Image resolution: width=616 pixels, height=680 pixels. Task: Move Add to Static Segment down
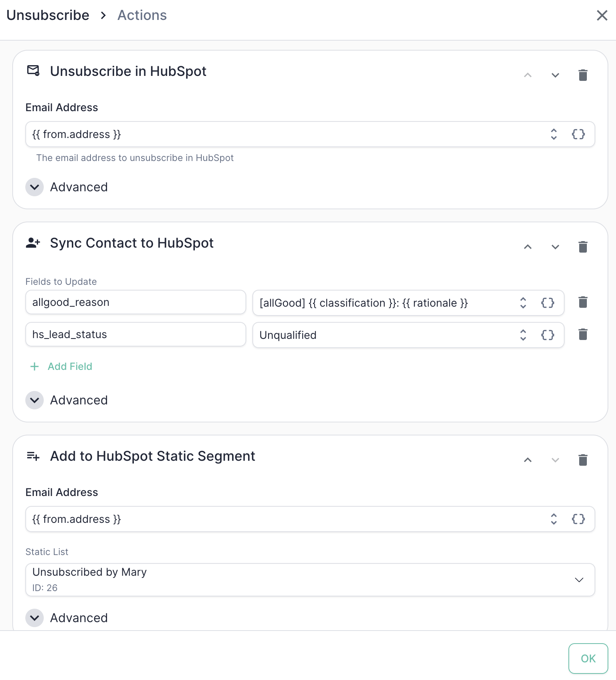555,460
